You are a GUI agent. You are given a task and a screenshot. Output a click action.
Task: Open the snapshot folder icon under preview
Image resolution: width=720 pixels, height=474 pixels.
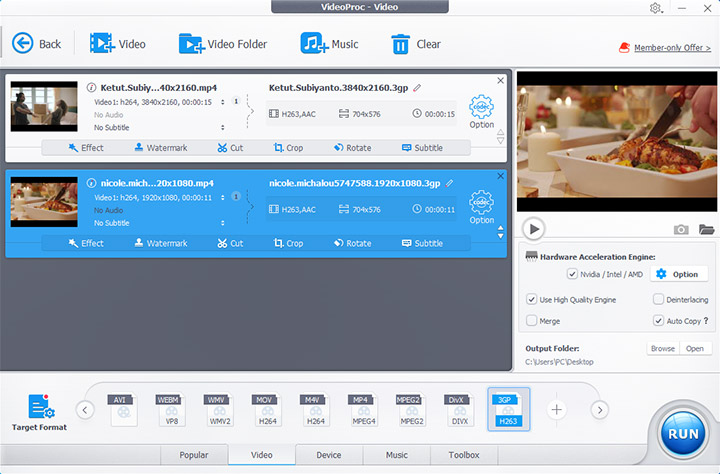point(706,229)
